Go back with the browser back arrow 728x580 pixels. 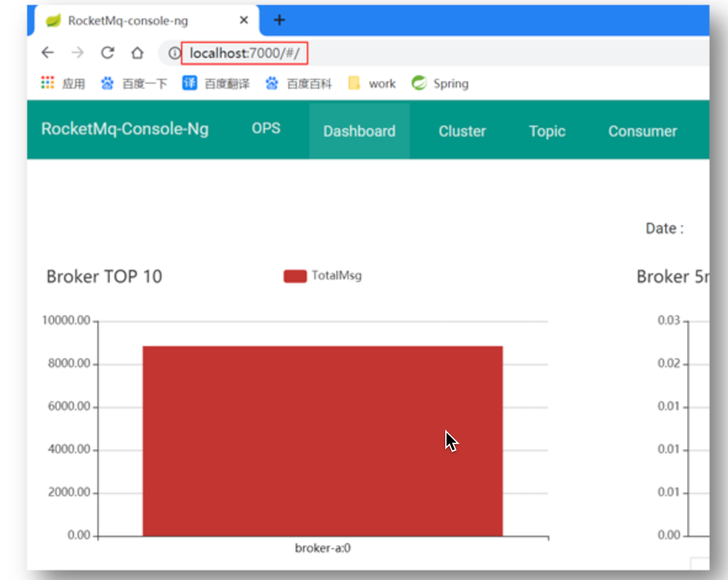(47, 53)
